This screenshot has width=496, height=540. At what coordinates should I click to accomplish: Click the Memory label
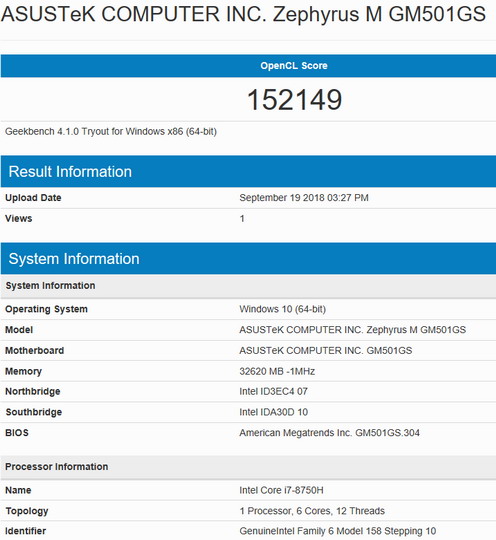coord(23,371)
